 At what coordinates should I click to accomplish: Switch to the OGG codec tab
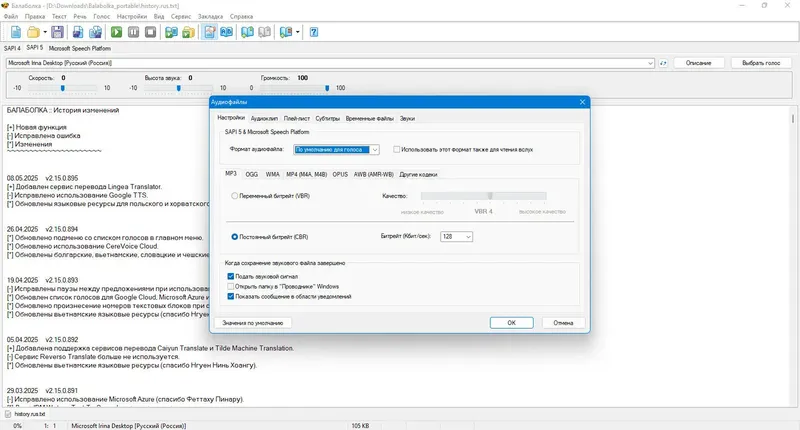[x=252, y=174]
